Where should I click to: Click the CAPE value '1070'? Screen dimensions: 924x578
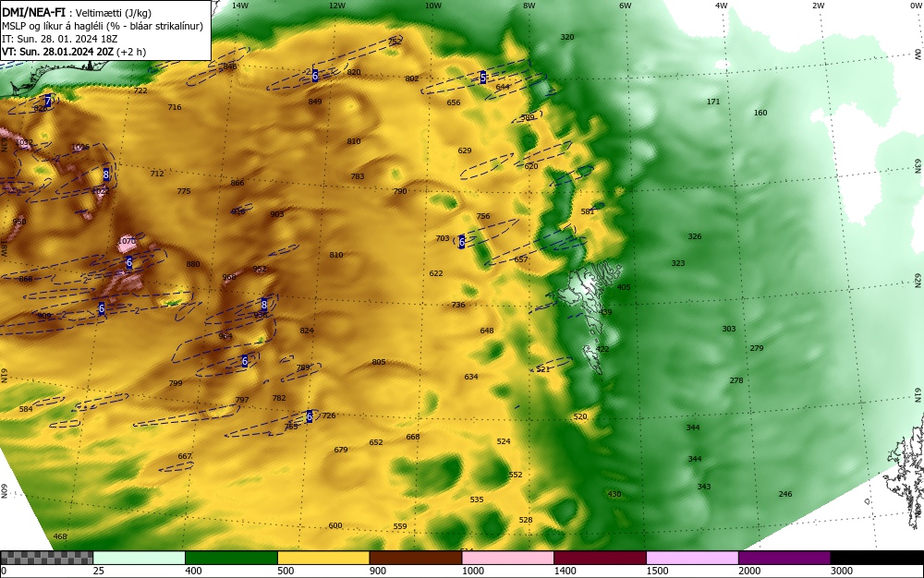(x=127, y=241)
